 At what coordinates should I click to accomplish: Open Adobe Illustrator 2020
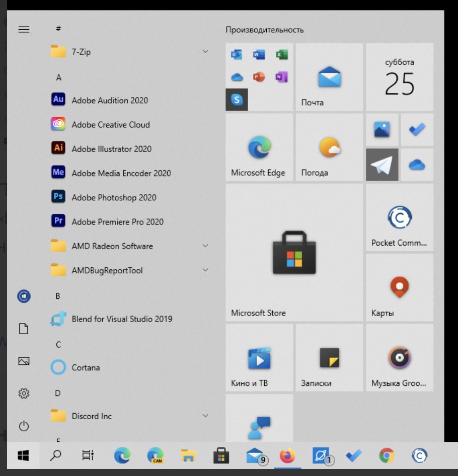coord(129,149)
